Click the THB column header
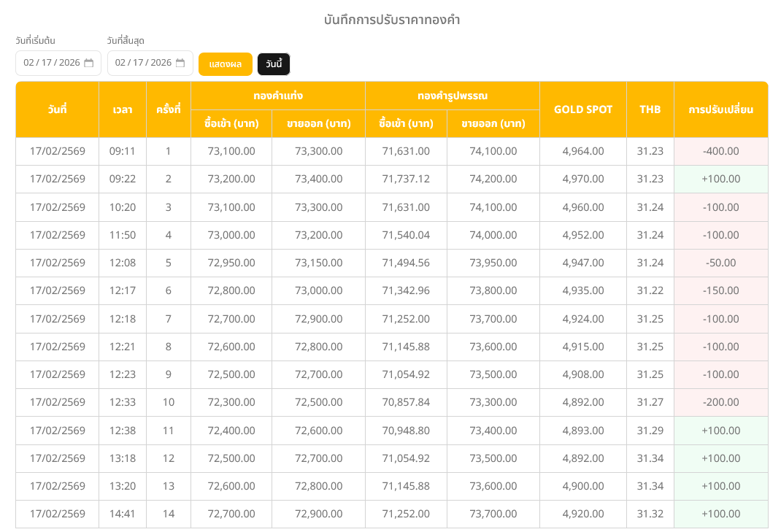 click(x=650, y=109)
